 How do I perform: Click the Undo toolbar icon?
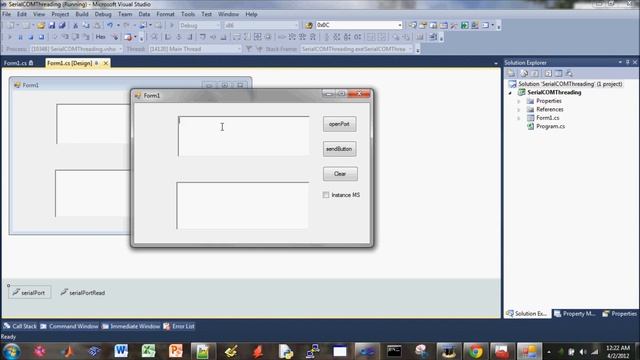110,25
